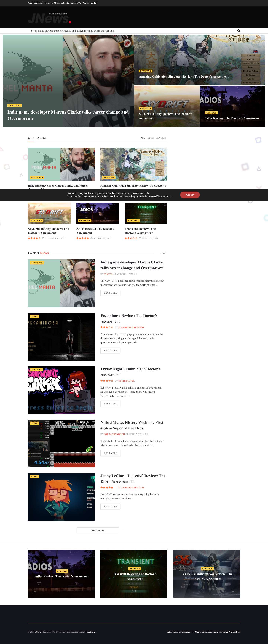The height and width of the screenshot is (644, 268).
Task: Open Transient Review title in Our Latest
Action: (x=140, y=231)
